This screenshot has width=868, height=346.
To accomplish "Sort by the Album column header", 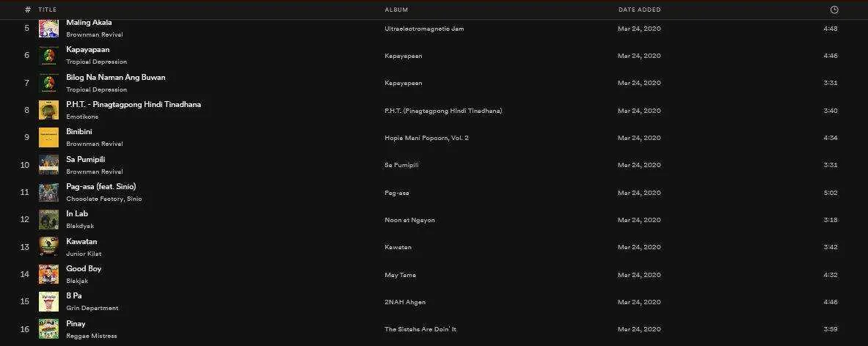I will (x=396, y=10).
